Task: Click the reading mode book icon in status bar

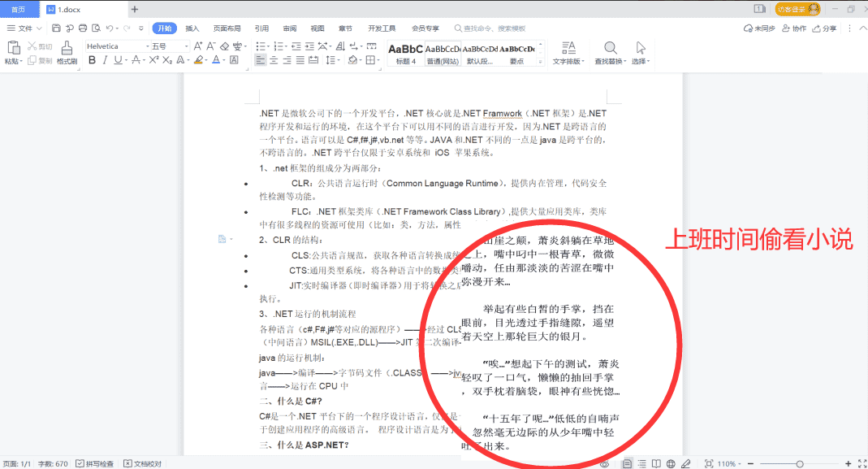Action: coord(656,463)
